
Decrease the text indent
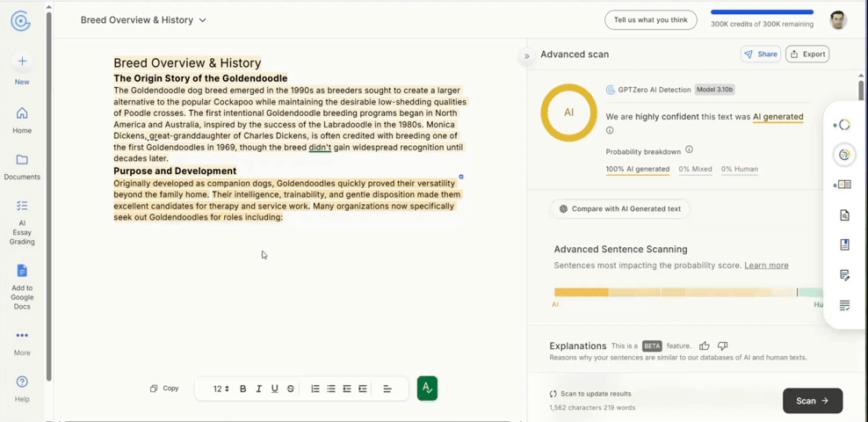click(346, 389)
